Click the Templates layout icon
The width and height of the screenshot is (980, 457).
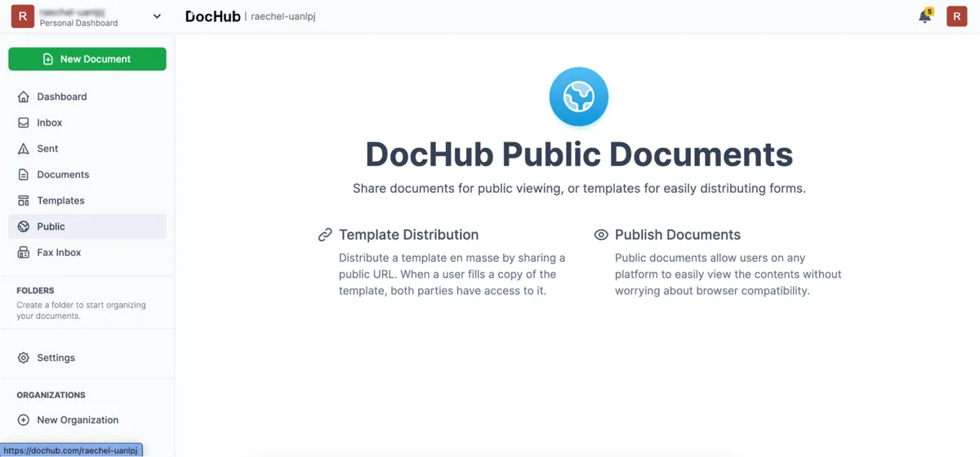(24, 200)
